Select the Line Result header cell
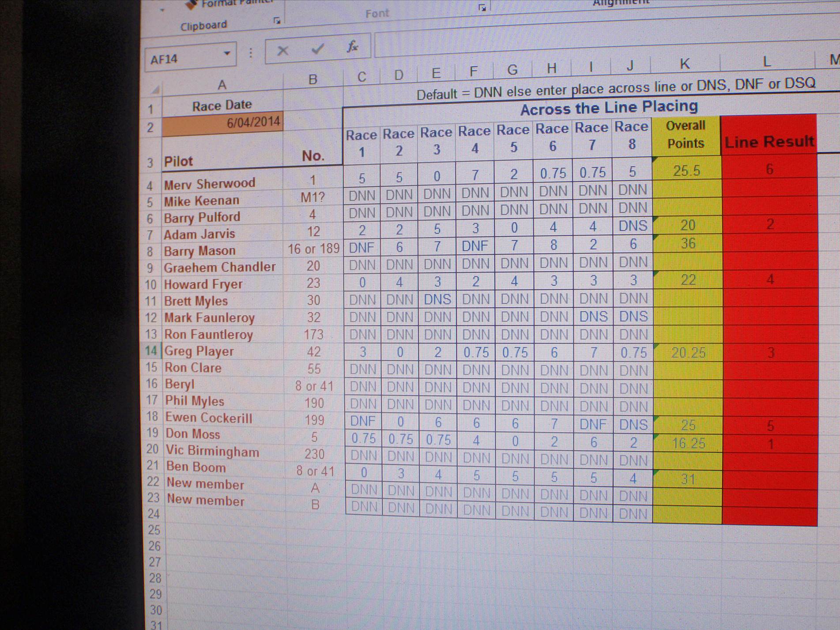Screen dimensions: 840x630 pyautogui.click(x=769, y=142)
